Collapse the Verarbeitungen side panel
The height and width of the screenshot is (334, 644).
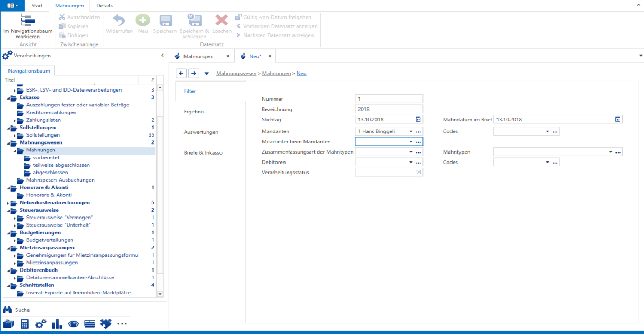[162, 56]
